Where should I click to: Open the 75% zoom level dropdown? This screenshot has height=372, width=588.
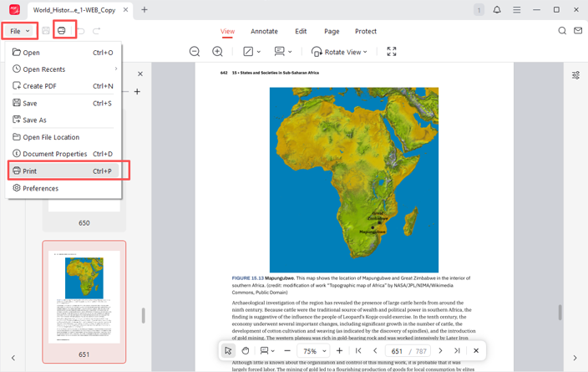pyautogui.click(x=314, y=351)
